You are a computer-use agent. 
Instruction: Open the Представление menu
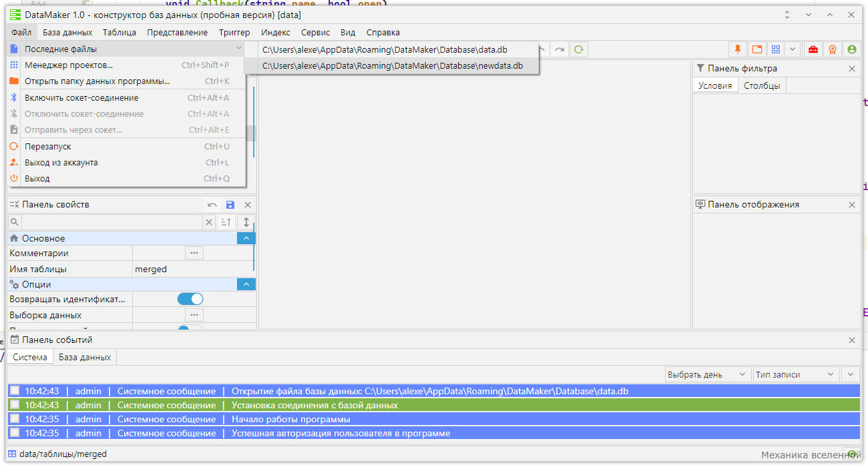(x=178, y=32)
